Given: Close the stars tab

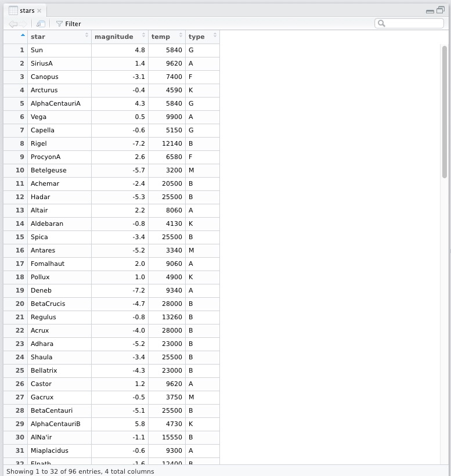Looking at the screenshot, I should coord(39,11).
